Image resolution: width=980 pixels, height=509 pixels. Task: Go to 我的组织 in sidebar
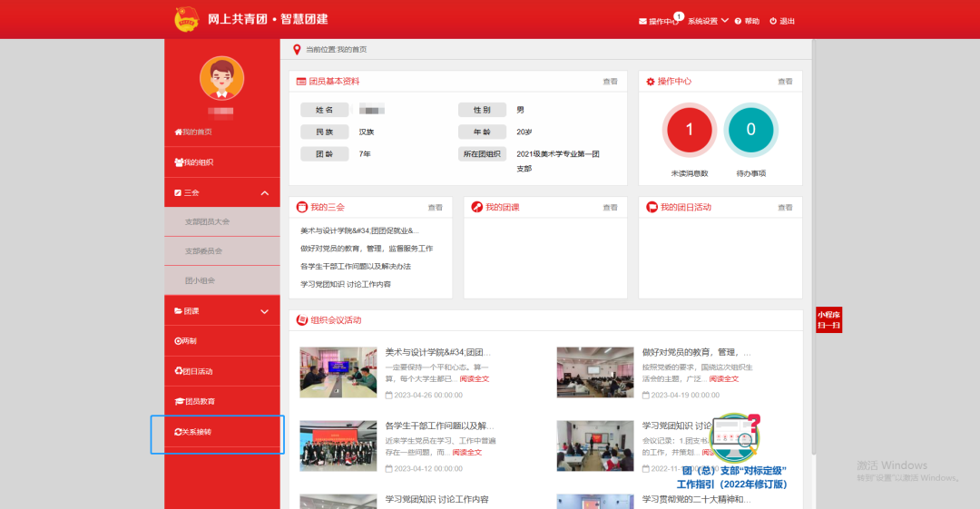pos(198,162)
